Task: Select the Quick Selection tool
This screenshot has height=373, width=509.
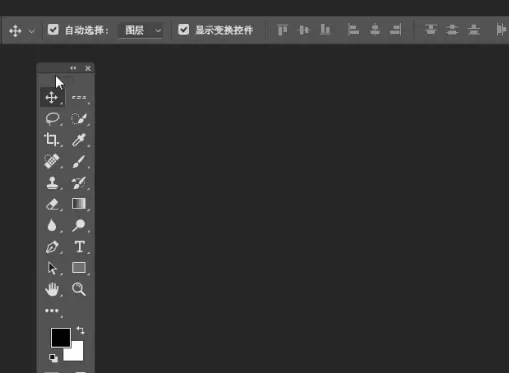Action: 79,119
